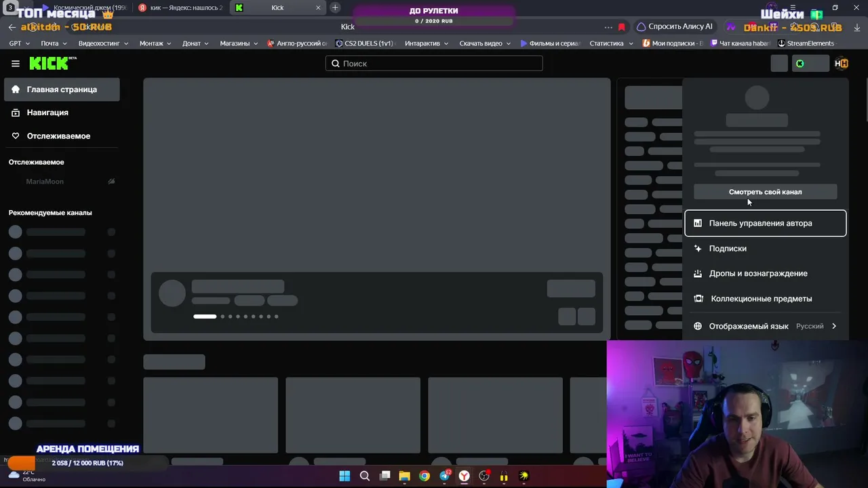The height and width of the screenshot is (488, 868).
Task: Launch Google Chrome from taskbar
Action: 425,476
